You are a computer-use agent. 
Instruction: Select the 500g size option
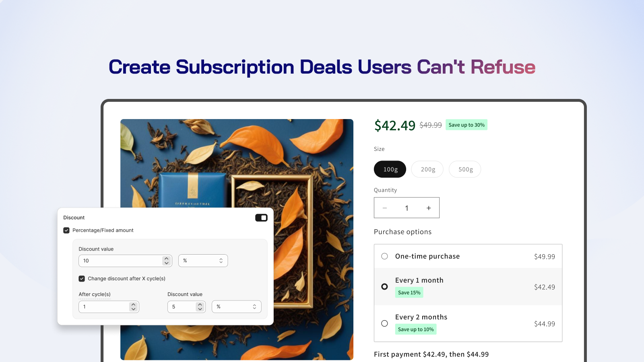[465, 169]
